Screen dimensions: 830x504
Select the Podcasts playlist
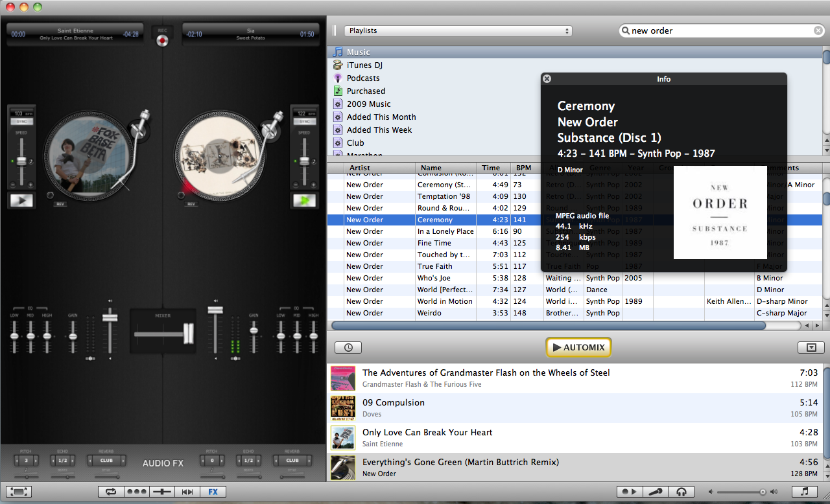(x=363, y=78)
